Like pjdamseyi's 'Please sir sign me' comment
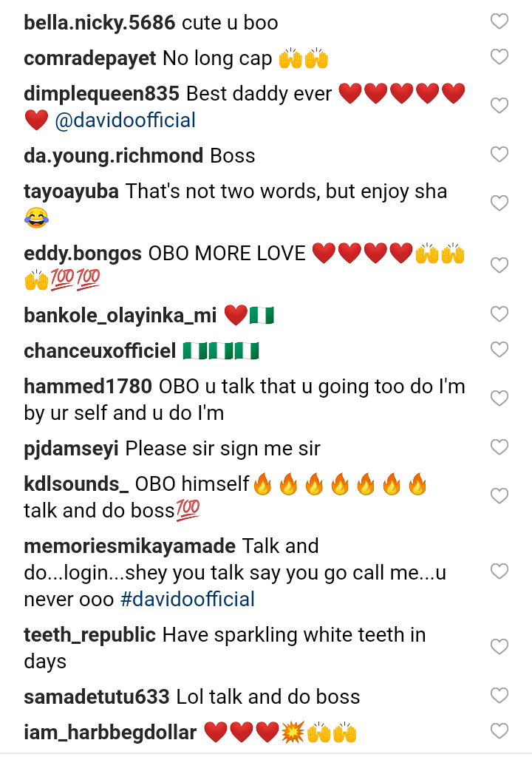532x757 pixels. point(499,447)
